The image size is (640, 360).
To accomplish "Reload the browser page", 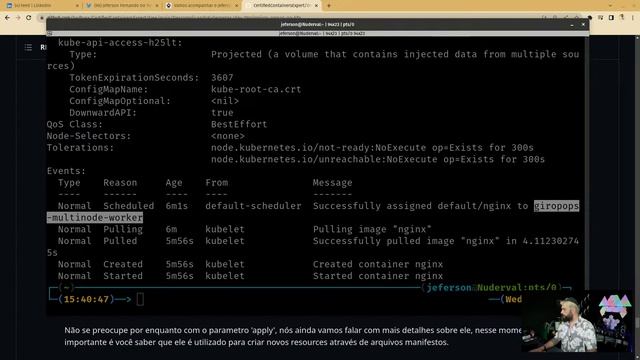I will tap(29, 18).
